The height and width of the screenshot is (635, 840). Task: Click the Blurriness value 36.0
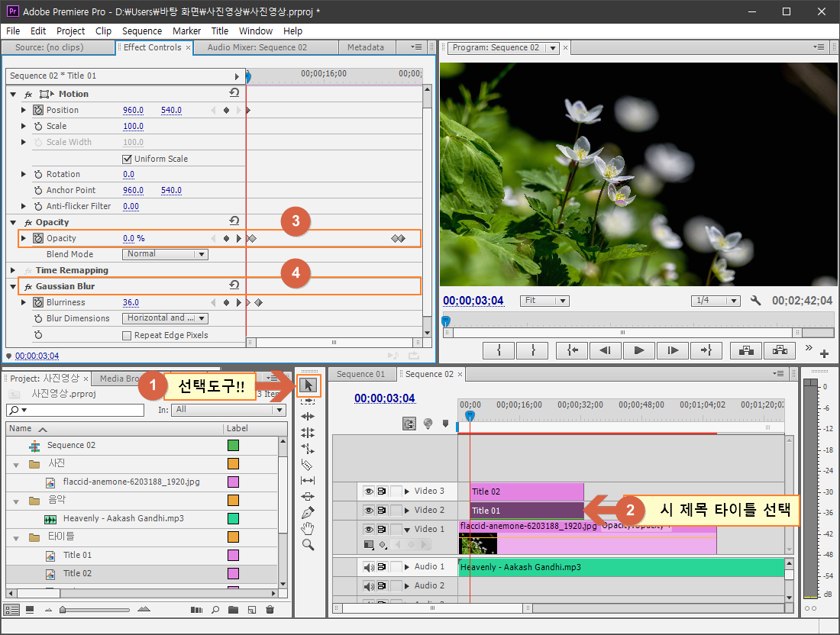click(x=131, y=302)
